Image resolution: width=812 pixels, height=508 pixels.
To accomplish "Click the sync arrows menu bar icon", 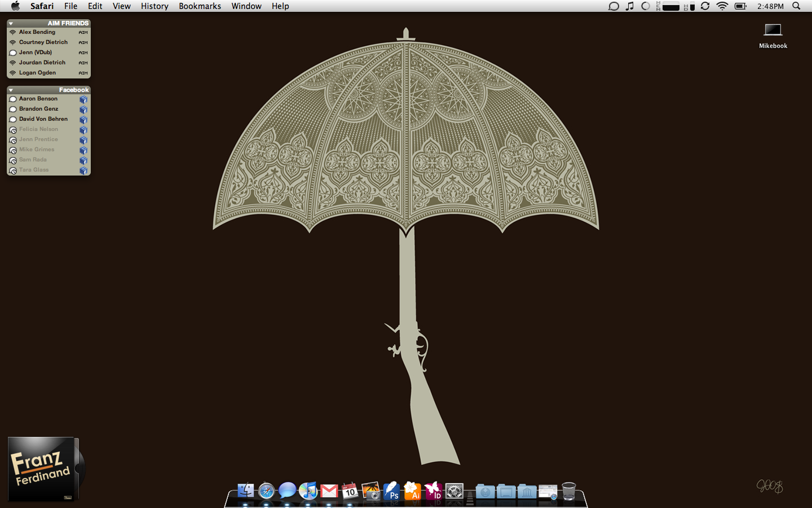I will click(x=705, y=6).
